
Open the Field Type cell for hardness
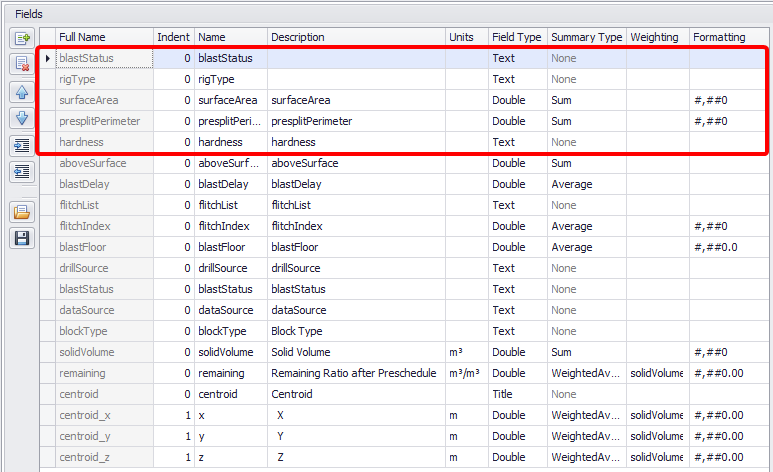pyautogui.click(x=518, y=142)
